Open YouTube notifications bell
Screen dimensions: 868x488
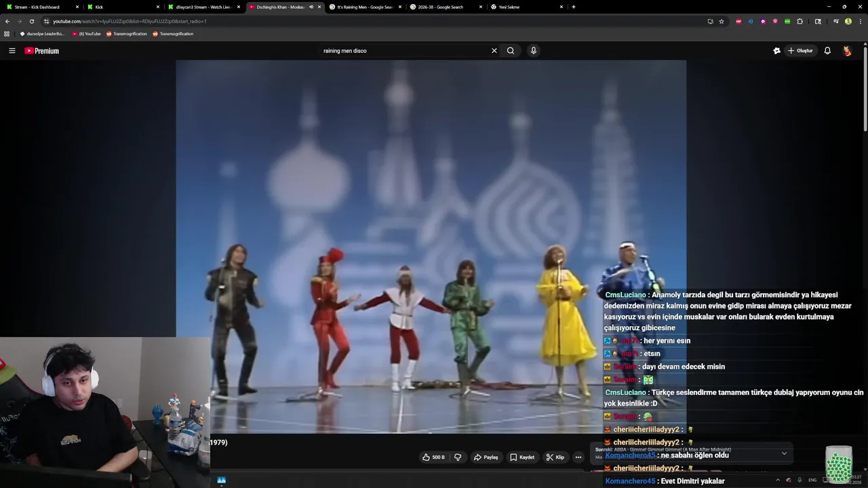(827, 51)
